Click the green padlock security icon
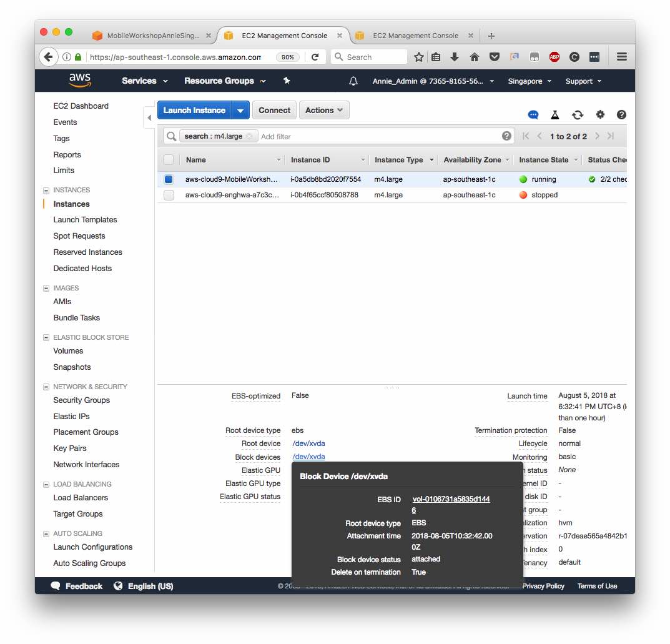Viewport: 670px width, 644px height. [78, 57]
